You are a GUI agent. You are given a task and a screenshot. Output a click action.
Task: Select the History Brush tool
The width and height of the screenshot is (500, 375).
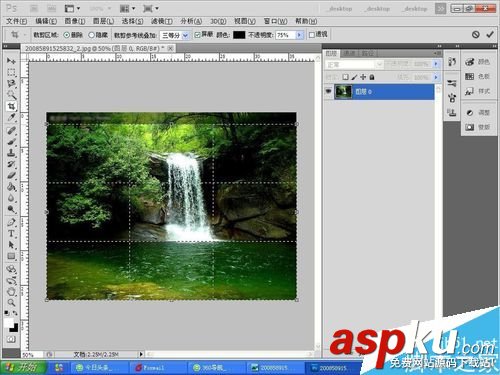click(11, 164)
